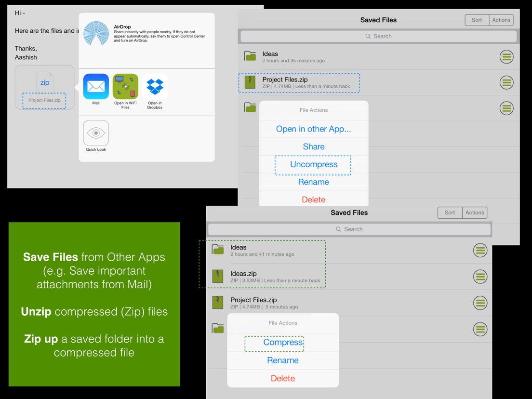Open menu icon beside upper File Actions popup
This screenshot has height=399, width=532.
[x=506, y=108]
